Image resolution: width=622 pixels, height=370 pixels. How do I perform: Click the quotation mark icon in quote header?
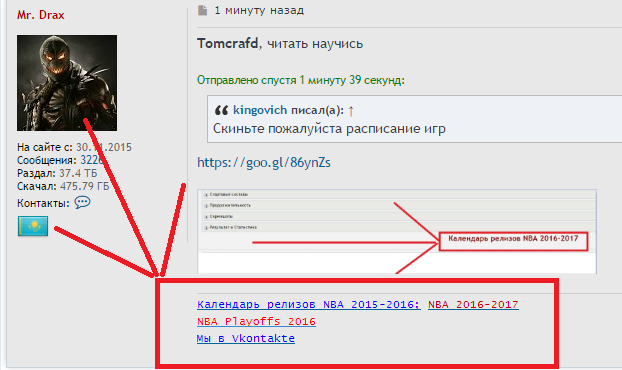221,110
